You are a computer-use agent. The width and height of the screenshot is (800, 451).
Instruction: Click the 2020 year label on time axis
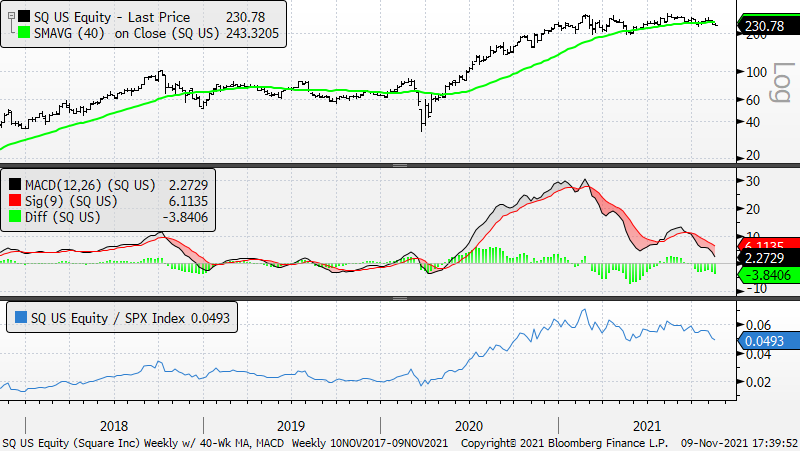coord(469,426)
